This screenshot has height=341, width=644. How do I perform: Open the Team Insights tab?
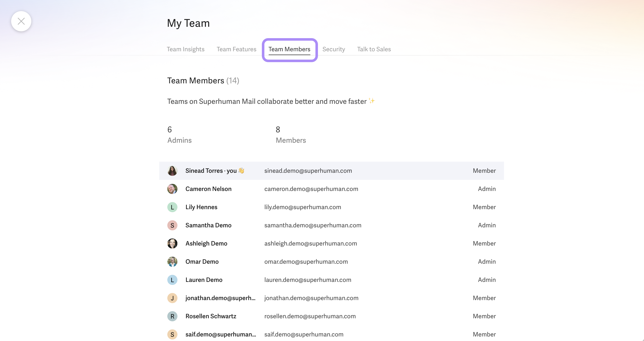(x=186, y=49)
